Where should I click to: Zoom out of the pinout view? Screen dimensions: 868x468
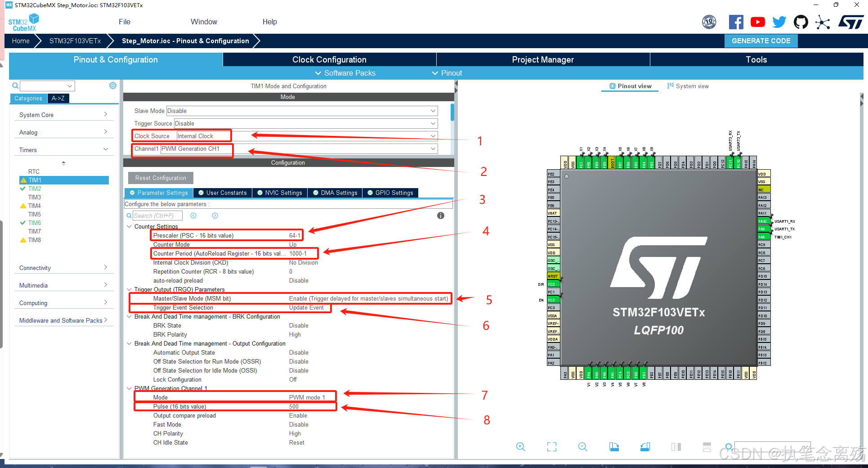(x=582, y=446)
